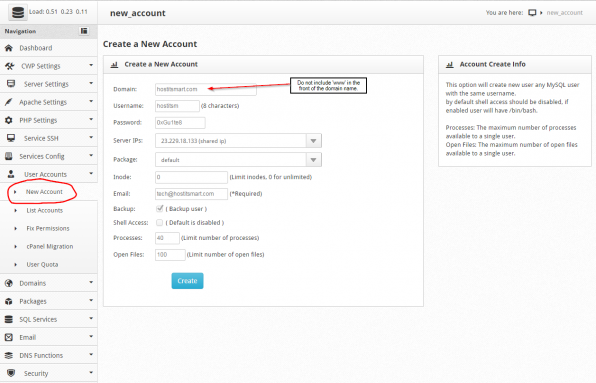Screen dimensions: 596x383
Task: Click the Domains globe icon
Action: [9, 283]
